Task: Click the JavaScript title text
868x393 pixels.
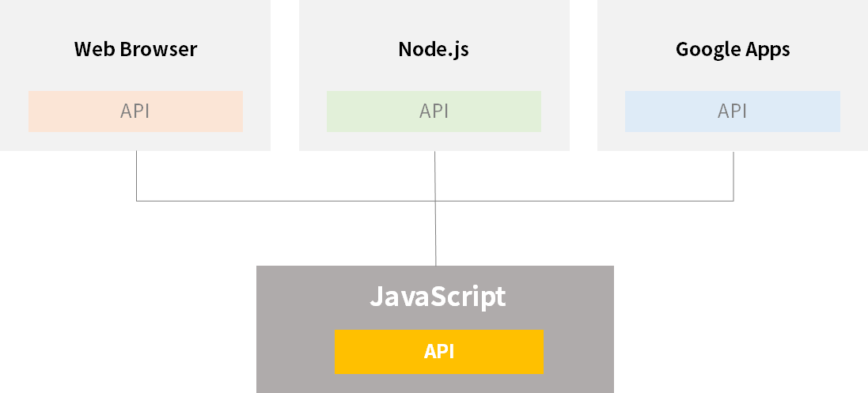Action: (438, 297)
